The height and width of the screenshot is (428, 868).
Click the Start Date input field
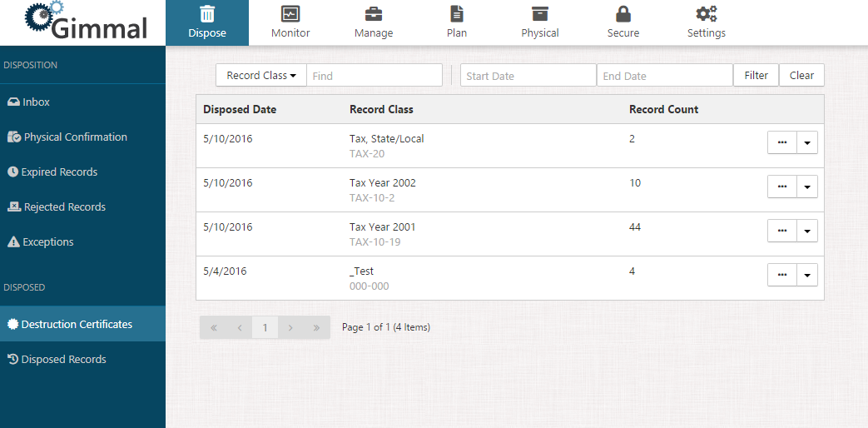click(528, 76)
